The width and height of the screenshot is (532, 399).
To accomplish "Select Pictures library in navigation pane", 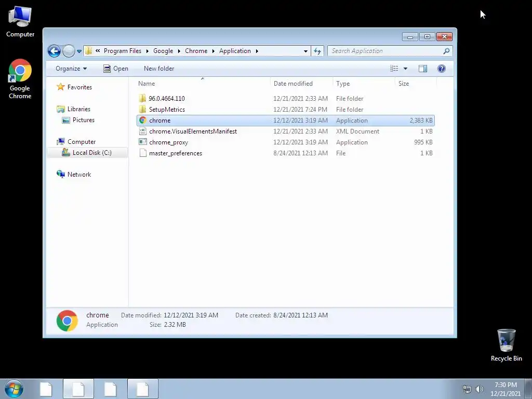I will (x=84, y=120).
